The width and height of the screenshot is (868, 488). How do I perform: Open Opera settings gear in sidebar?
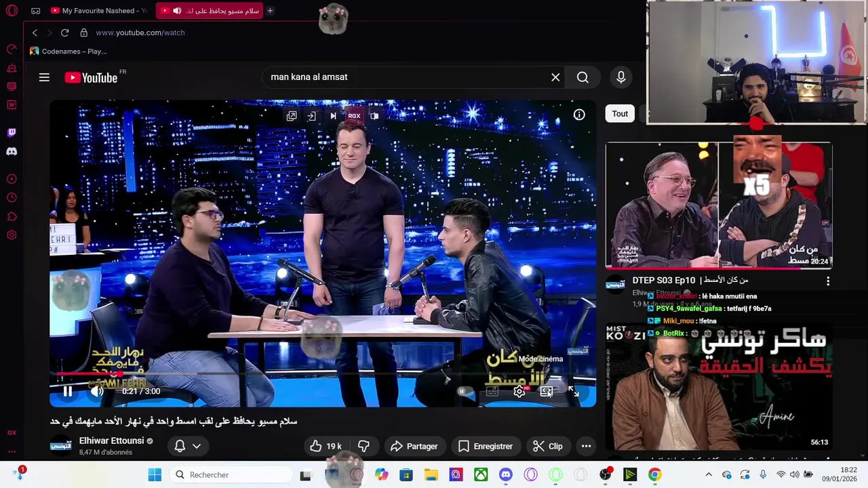[x=12, y=235]
